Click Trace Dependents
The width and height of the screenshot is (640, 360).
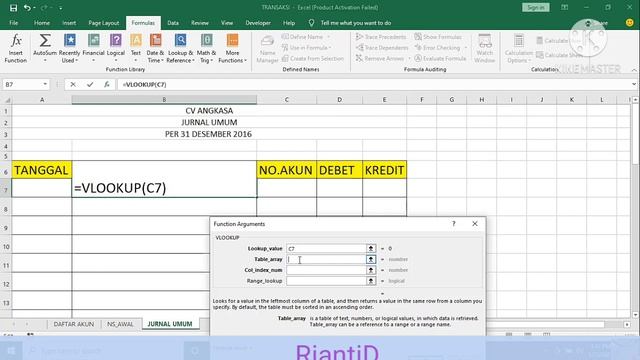pyautogui.click(x=382, y=47)
